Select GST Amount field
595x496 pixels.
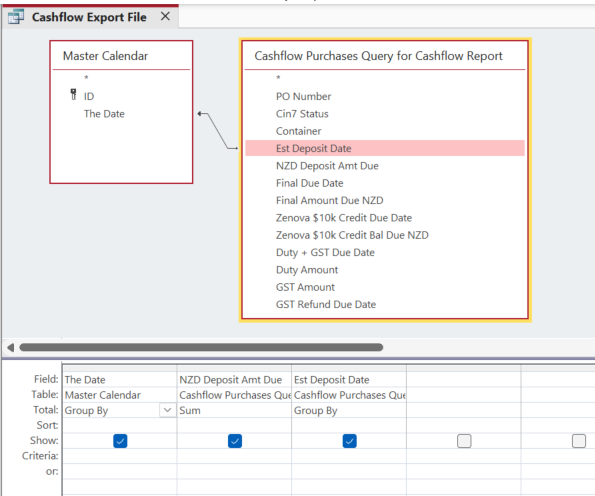[305, 287]
